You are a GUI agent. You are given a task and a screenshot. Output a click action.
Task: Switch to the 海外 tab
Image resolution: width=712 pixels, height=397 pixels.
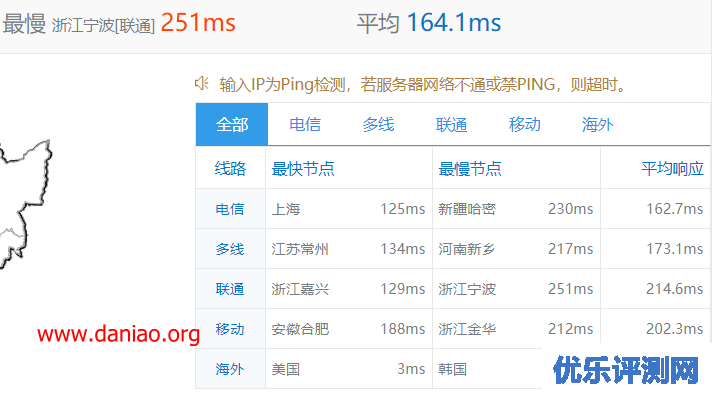(598, 124)
